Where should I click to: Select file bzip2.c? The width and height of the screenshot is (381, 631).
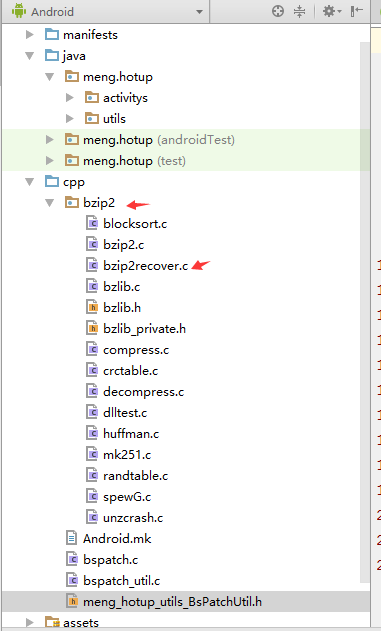(x=124, y=245)
